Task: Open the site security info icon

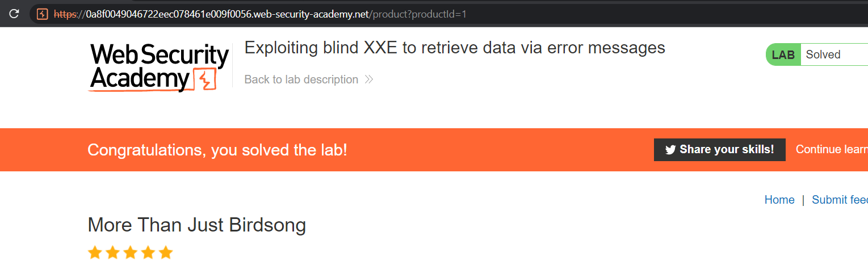Action: point(42,14)
